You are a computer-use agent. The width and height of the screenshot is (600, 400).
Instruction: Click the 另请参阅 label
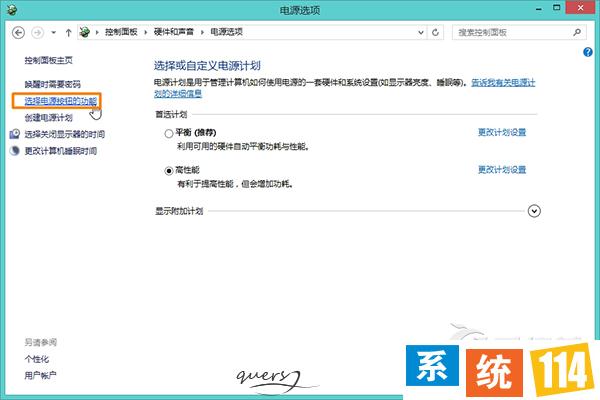(41, 342)
